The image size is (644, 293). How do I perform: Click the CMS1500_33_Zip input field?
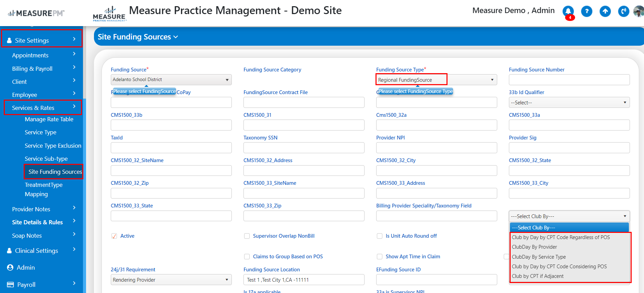[x=304, y=216]
